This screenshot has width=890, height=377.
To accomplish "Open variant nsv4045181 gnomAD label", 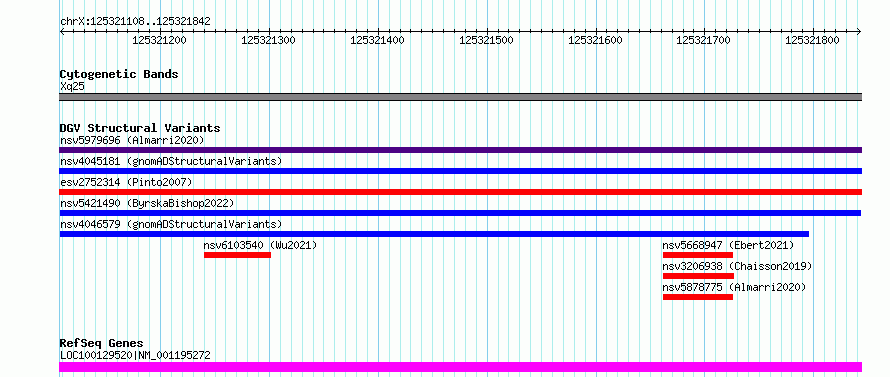I will point(171,161).
